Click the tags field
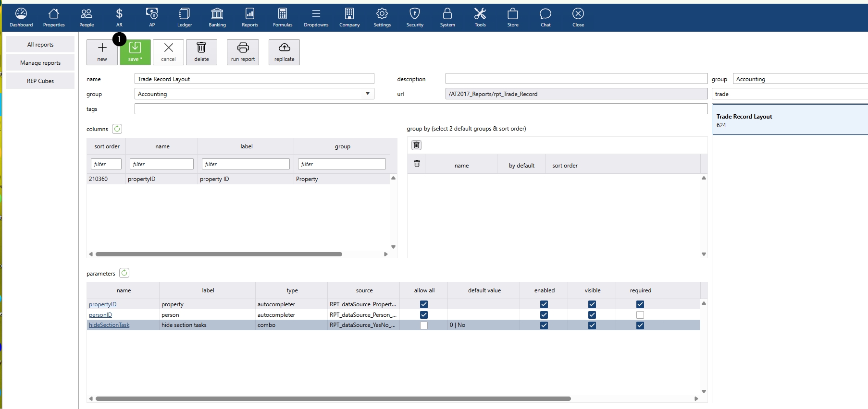 [x=421, y=108]
